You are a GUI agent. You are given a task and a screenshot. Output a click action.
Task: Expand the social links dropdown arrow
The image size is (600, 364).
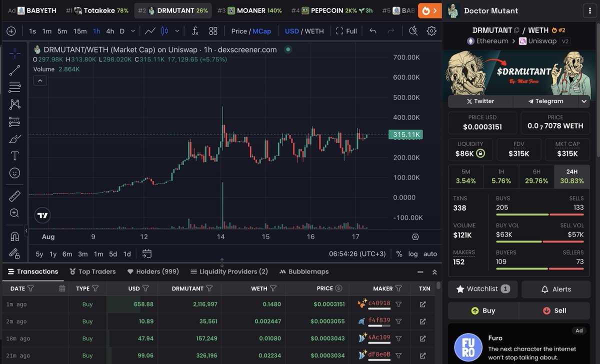584,101
